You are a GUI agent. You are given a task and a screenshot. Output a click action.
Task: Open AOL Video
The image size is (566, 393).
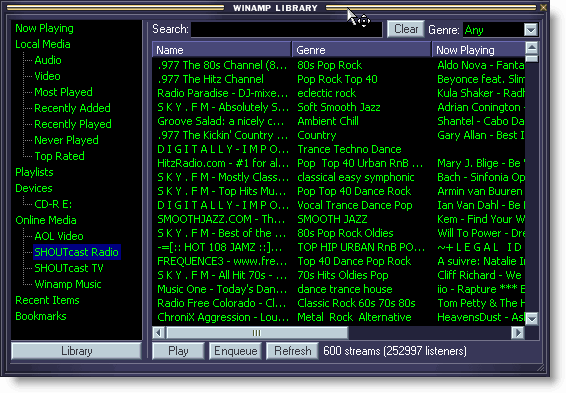click(x=59, y=236)
